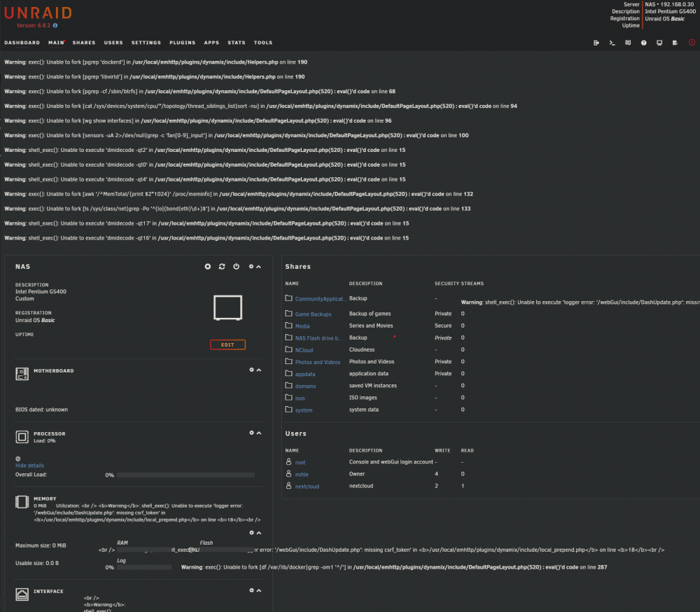Open the mihle user link

click(302, 475)
